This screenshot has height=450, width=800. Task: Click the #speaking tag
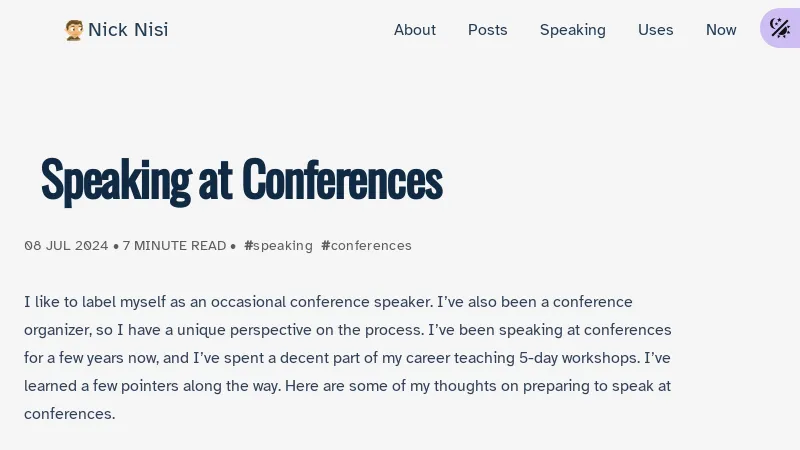tap(278, 245)
